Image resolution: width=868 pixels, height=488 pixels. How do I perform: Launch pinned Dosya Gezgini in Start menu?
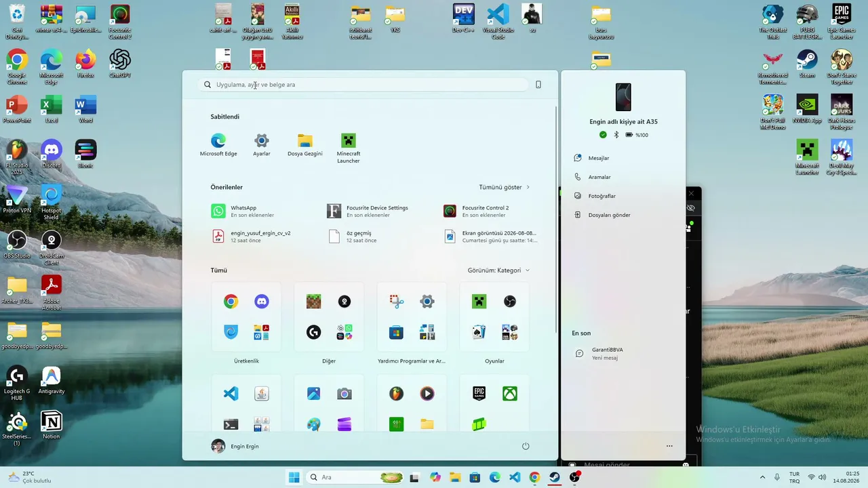(x=305, y=145)
